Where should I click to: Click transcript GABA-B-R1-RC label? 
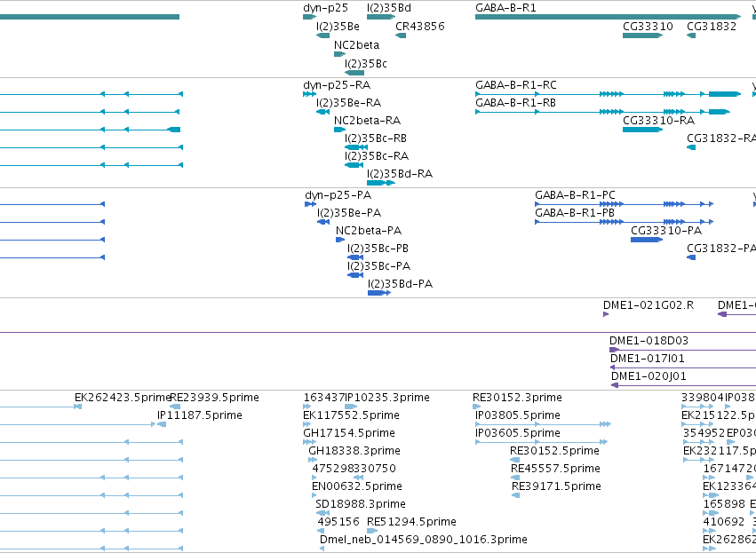pyautogui.click(x=516, y=85)
